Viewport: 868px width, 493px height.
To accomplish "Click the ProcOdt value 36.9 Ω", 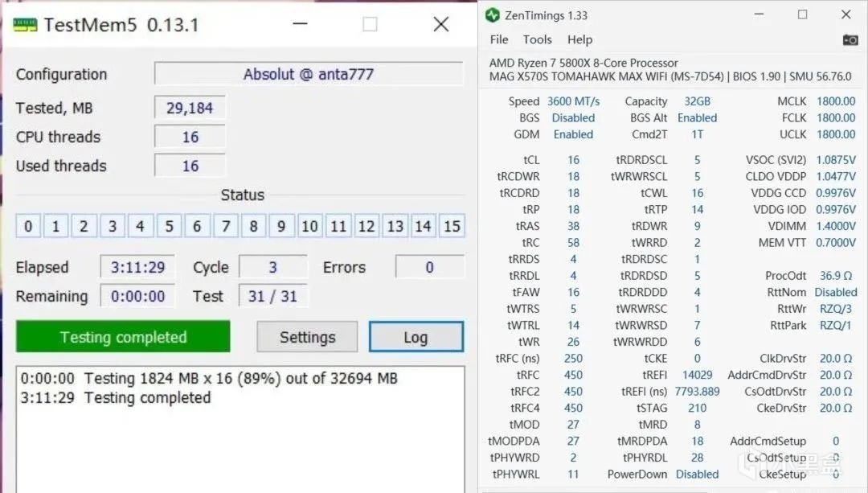I will pyautogui.click(x=836, y=275).
